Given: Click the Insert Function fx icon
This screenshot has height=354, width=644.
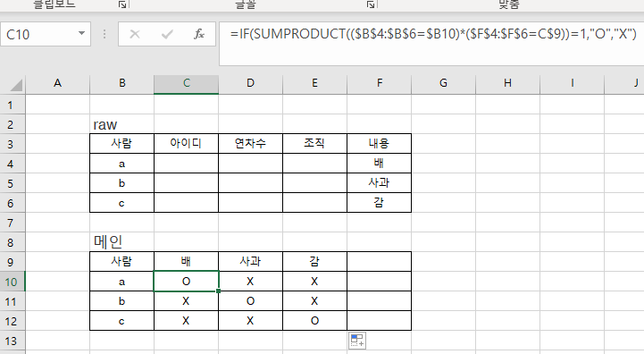Looking at the screenshot, I should click(199, 34).
